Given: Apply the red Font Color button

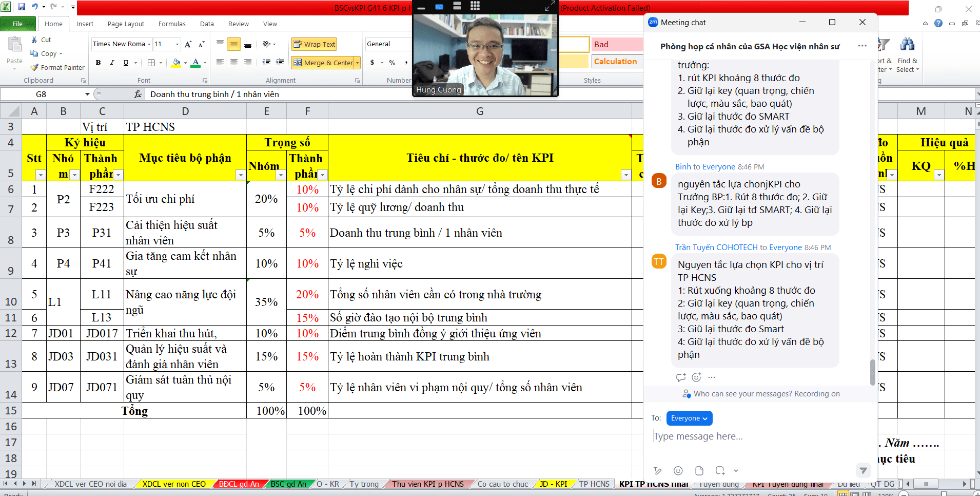Looking at the screenshot, I should tap(195, 63).
